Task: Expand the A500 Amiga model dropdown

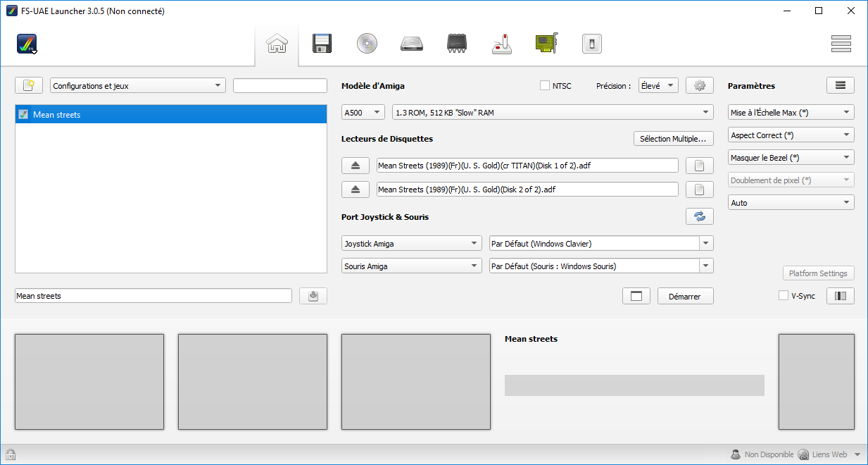Action: pyautogui.click(x=363, y=112)
